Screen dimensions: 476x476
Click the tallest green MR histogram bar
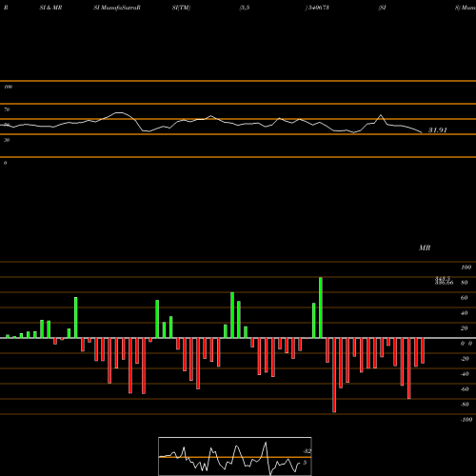pos(321,307)
